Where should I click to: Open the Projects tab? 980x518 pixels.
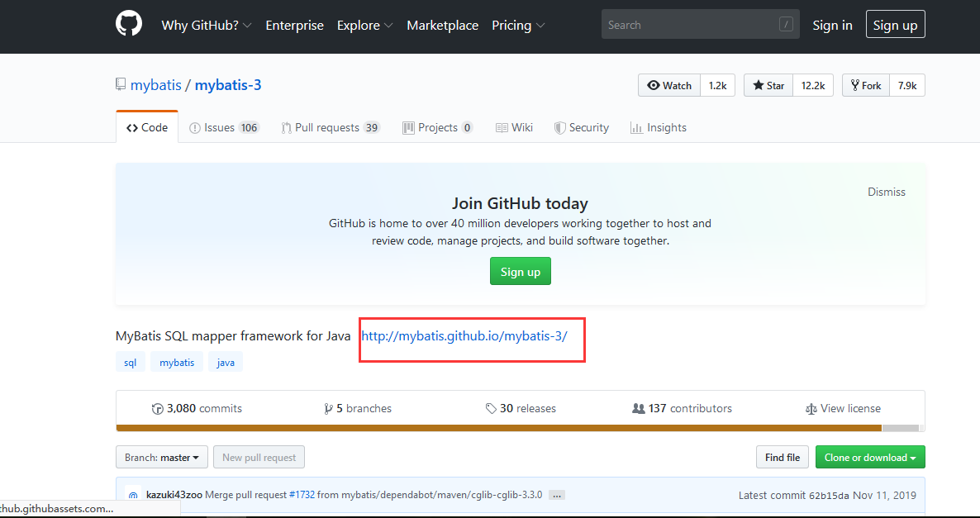[437, 127]
